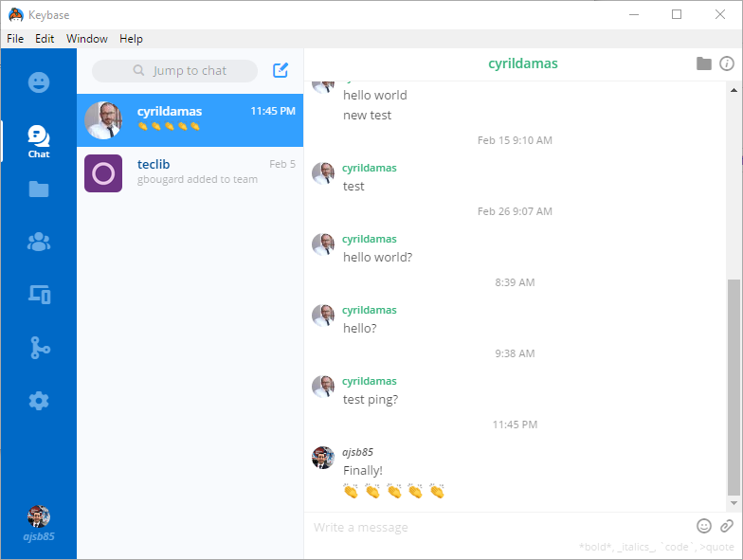Click ajsb85 avatar next to 'Finally!' message
This screenshot has height=560, width=743.
pos(323,458)
